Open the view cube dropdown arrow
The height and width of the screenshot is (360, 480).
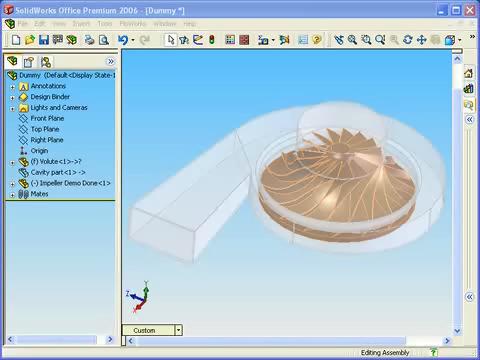pyautogui.click(x=460, y=40)
